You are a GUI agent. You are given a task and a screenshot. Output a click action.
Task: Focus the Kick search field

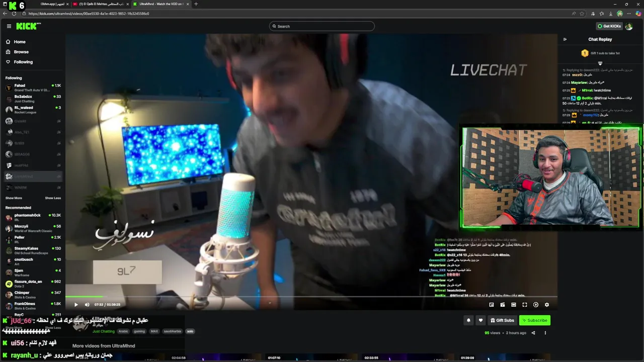point(322,26)
